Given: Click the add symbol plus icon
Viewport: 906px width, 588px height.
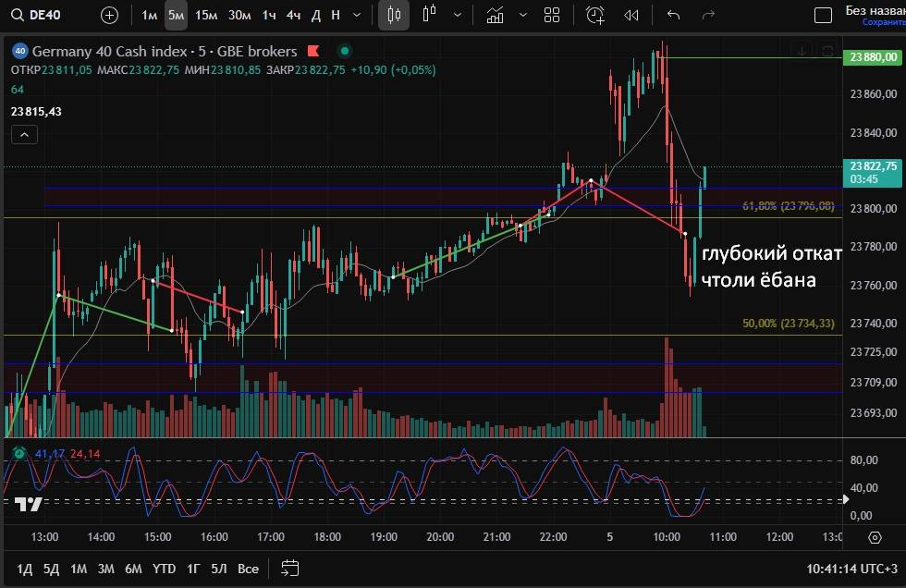Looking at the screenshot, I should coord(109,15).
